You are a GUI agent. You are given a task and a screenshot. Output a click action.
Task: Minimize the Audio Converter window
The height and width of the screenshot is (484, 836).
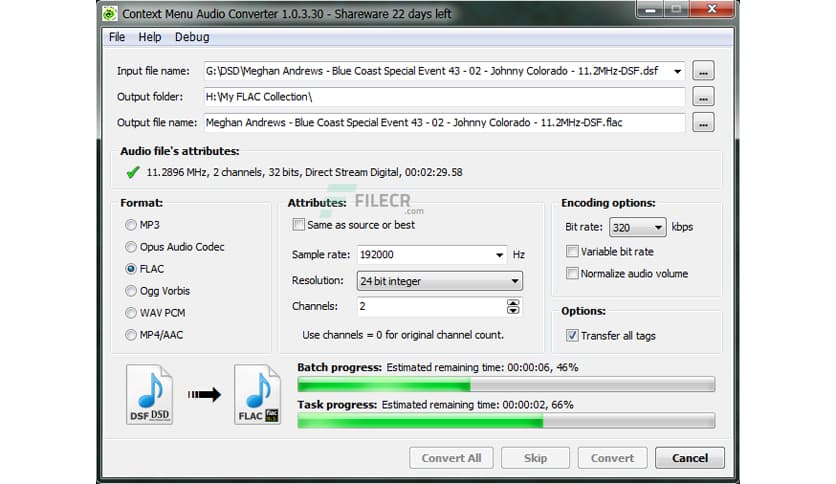point(650,10)
